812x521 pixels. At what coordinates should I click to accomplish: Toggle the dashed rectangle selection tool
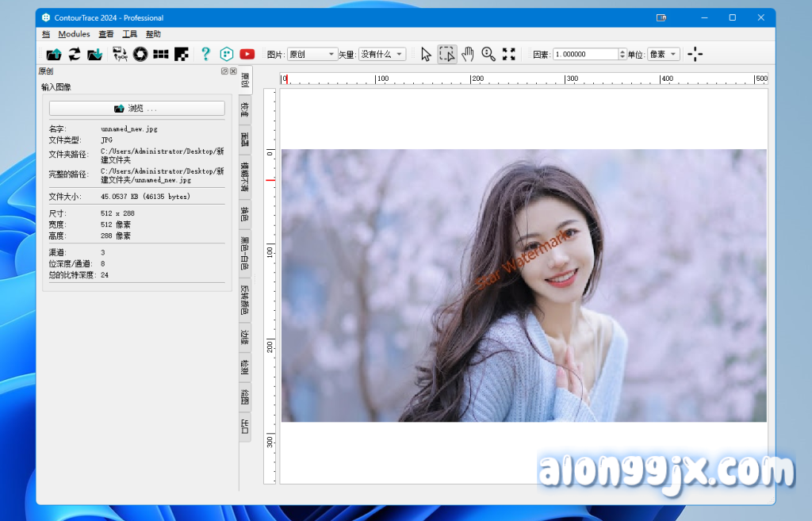coord(447,54)
